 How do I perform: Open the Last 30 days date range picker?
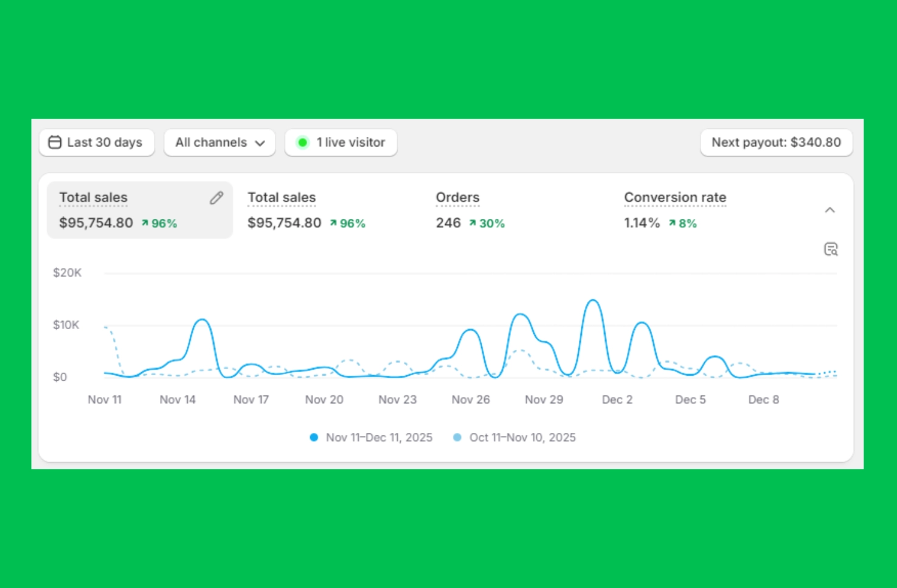click(x=97, y=142)
